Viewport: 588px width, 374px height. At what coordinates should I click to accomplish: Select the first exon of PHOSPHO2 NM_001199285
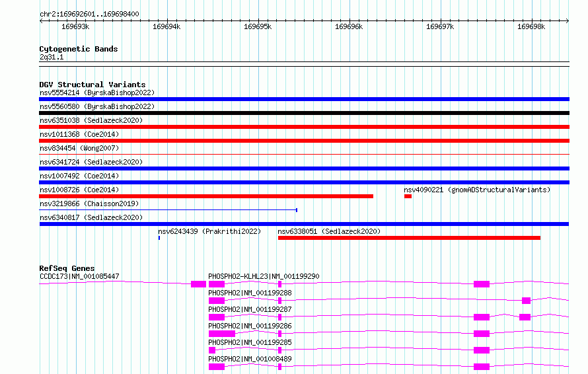click(x=212, y=350)
